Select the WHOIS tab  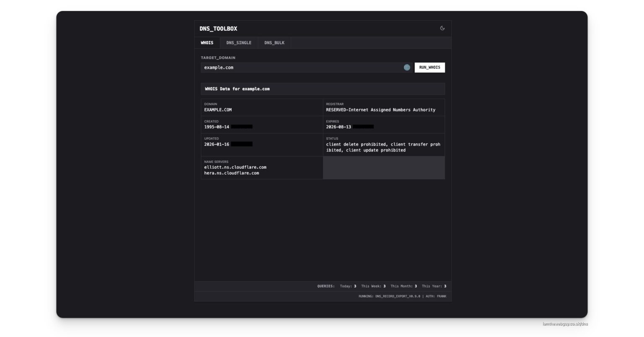point(207,43)
